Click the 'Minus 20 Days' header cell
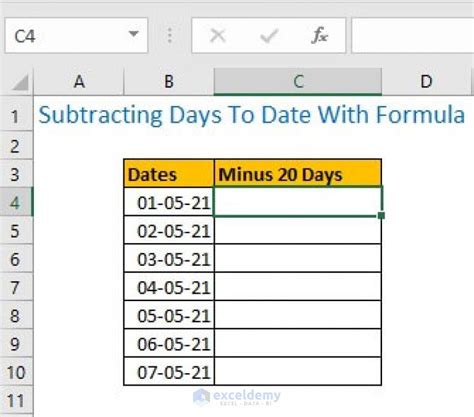The height and width of the screenshot is (417, 474). (298, 173)
